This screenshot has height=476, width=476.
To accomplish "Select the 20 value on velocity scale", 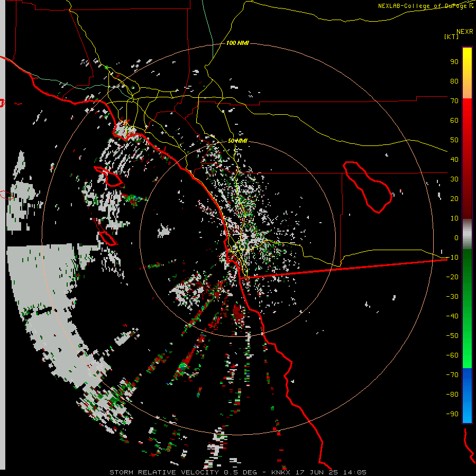I will [x=454, y=198].
